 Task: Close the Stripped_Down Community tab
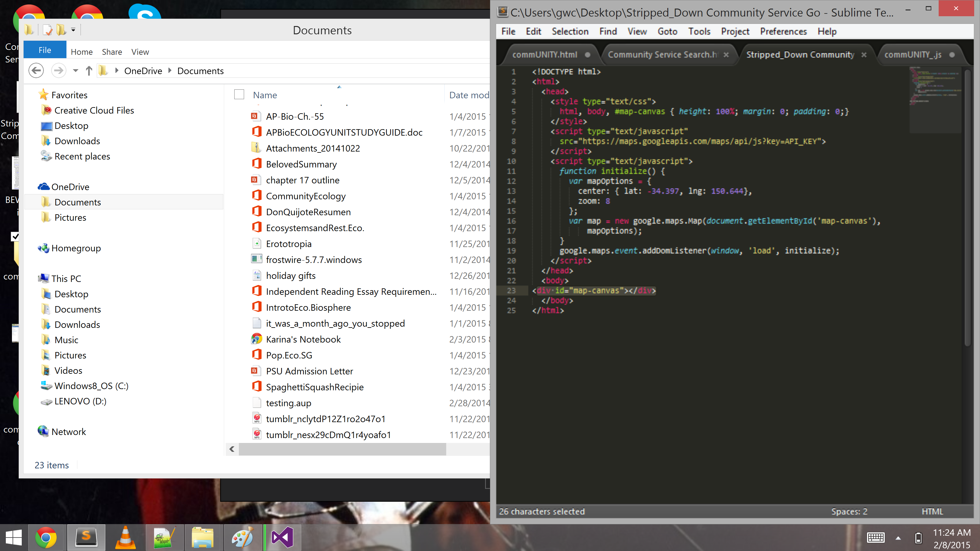tap(864, 55)
